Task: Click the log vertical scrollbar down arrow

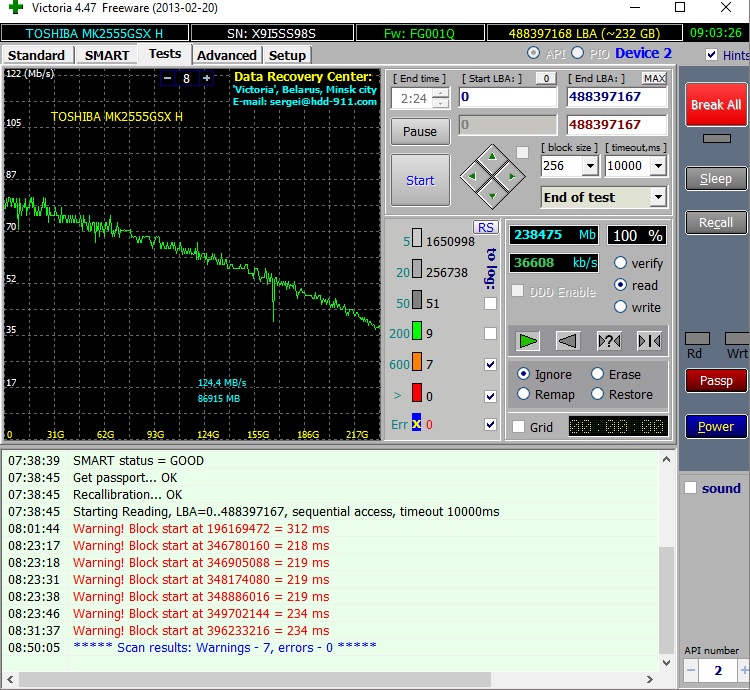Action: 666,662
